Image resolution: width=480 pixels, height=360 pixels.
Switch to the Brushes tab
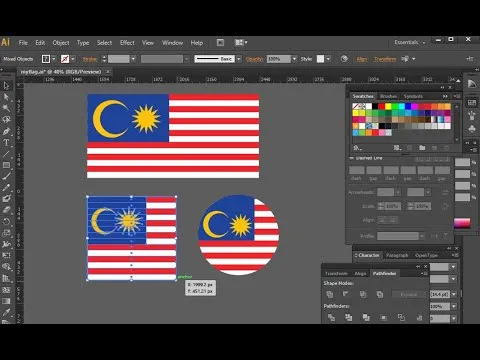click(x=388, y=96)
